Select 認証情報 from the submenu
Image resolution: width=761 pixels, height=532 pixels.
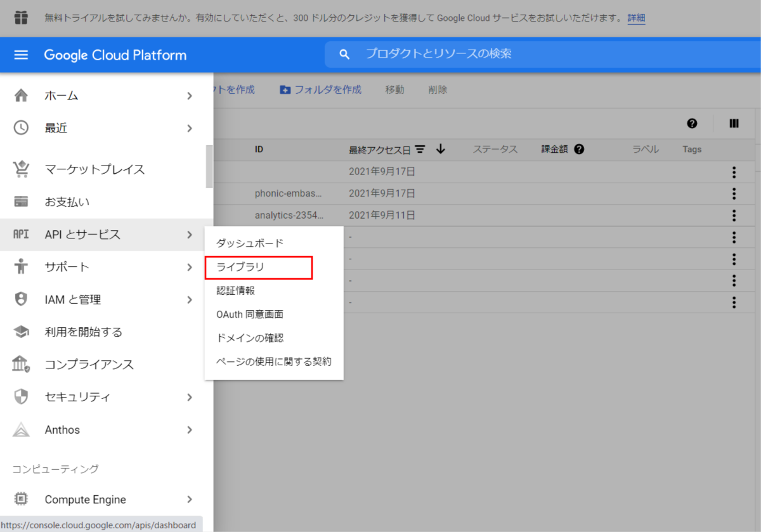pos(274,290)
